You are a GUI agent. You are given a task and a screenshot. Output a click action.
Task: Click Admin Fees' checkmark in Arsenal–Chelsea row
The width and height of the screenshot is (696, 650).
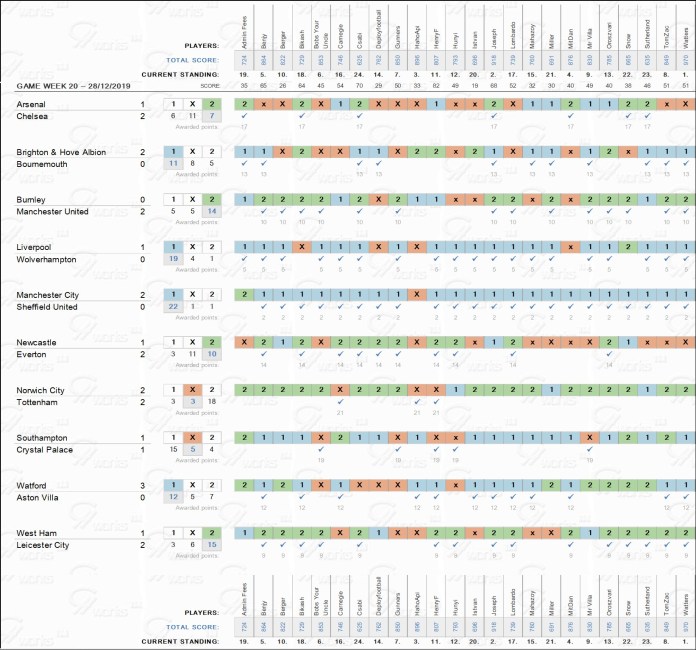[245, 116]
